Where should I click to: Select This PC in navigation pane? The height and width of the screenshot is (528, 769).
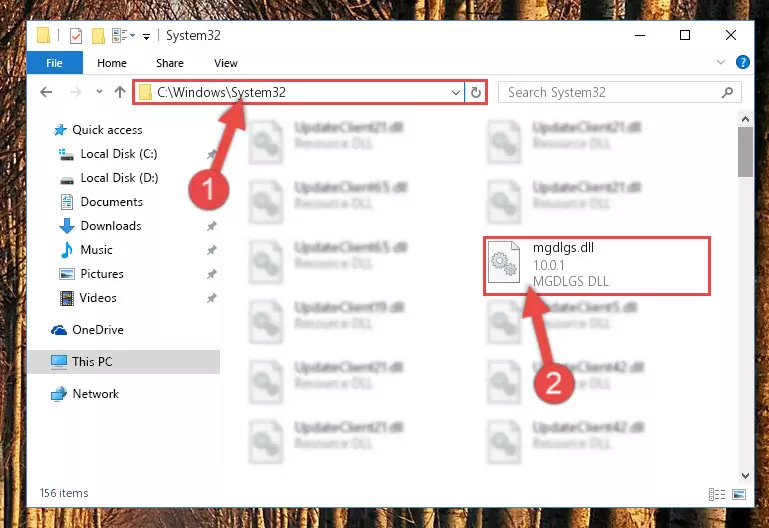pyautogui.click(x=123, y=362)
